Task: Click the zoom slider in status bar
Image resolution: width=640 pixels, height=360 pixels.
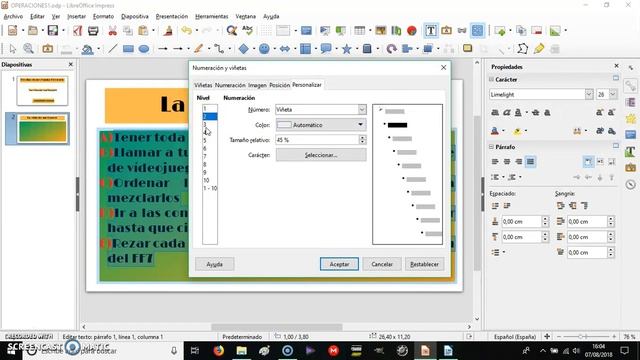Action: [586, 337]
